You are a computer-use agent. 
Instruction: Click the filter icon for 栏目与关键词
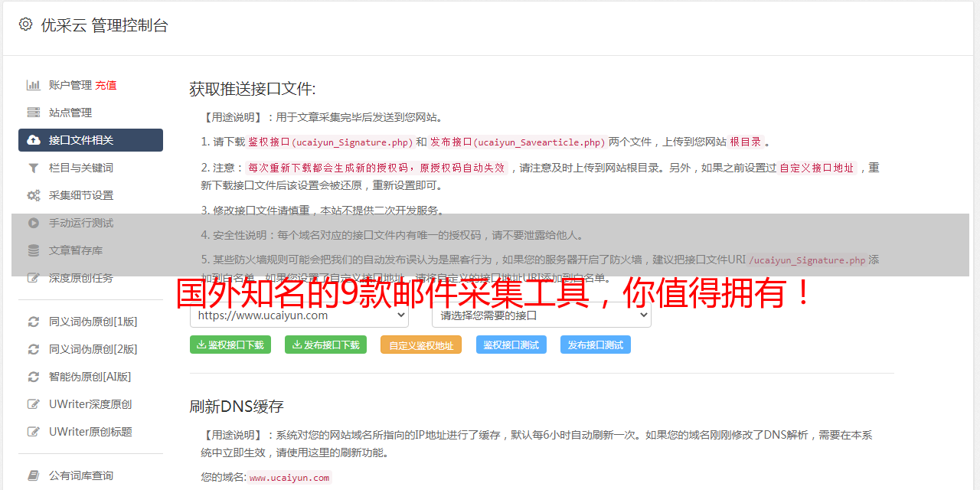34,168
